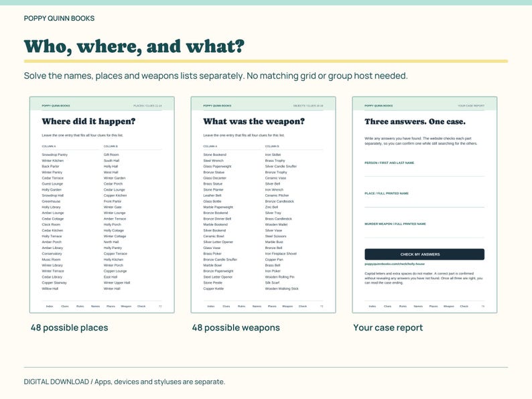This screenshot has width=532, height=399.
Task: Click the POPPY QUINN BOOKS header text
Action: point(59,18)
